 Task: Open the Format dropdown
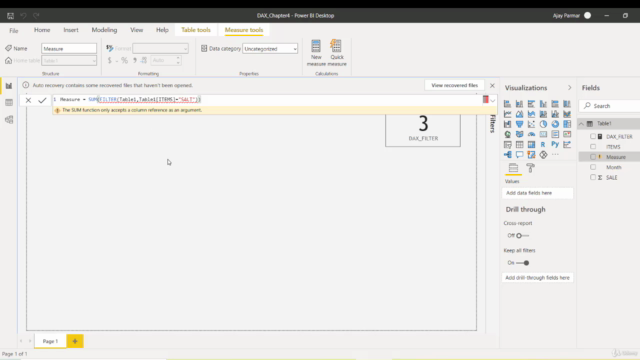point(160,49)
